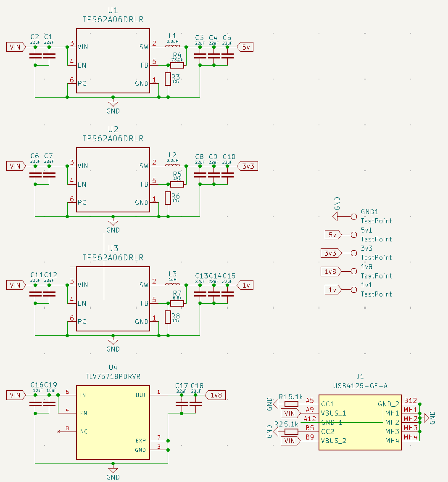The height and width of the screenshot is (482, 448).
Task: Click the GND1 TestPoint circle
Action: coord(354,217)
